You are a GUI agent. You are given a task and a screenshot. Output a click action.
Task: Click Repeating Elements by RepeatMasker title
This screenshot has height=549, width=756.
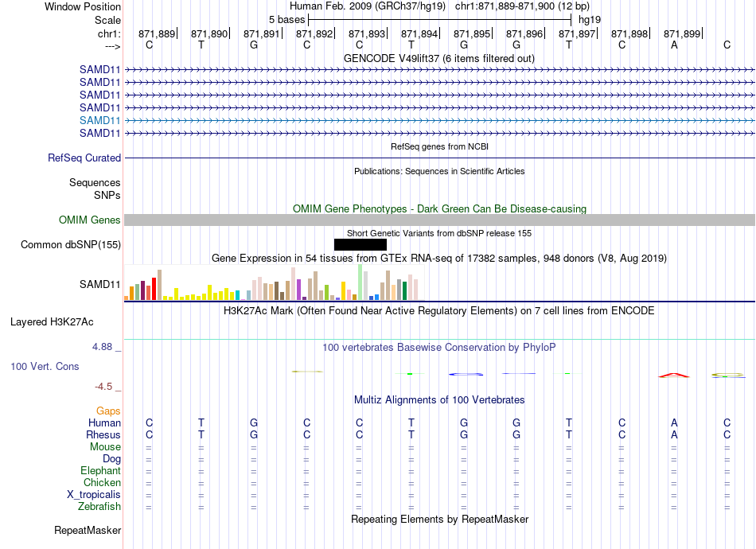tap(440, 519)
